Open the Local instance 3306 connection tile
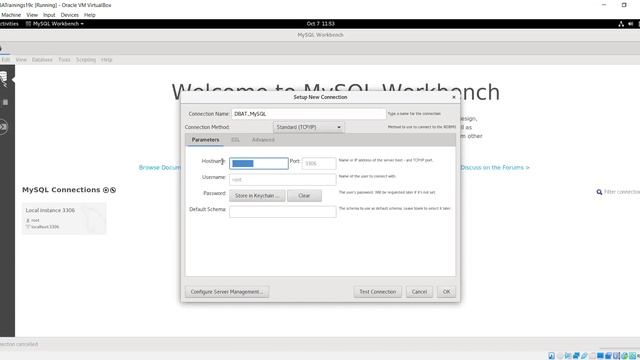Image resolution: width=640 pixels, height=360 pixels. pyautogui.click(x=64, y=218)
